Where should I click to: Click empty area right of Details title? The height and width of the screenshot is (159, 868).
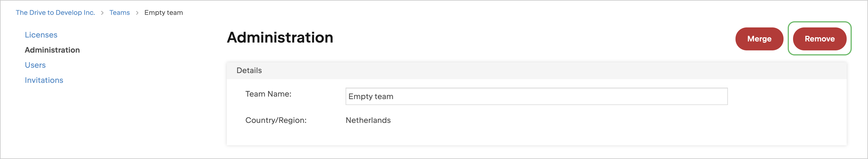pos(539,71)
